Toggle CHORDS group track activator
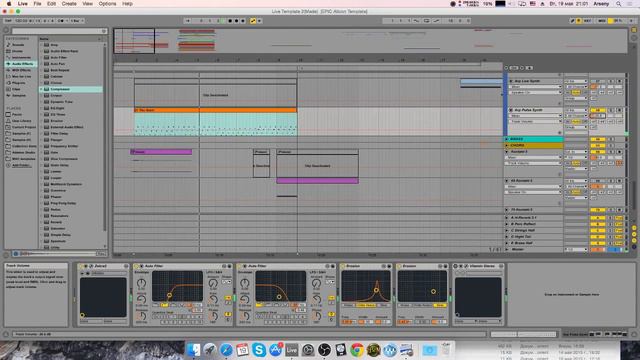Viewport: 640px width, 360px height. pyautogui.click(x=598, y=145)
